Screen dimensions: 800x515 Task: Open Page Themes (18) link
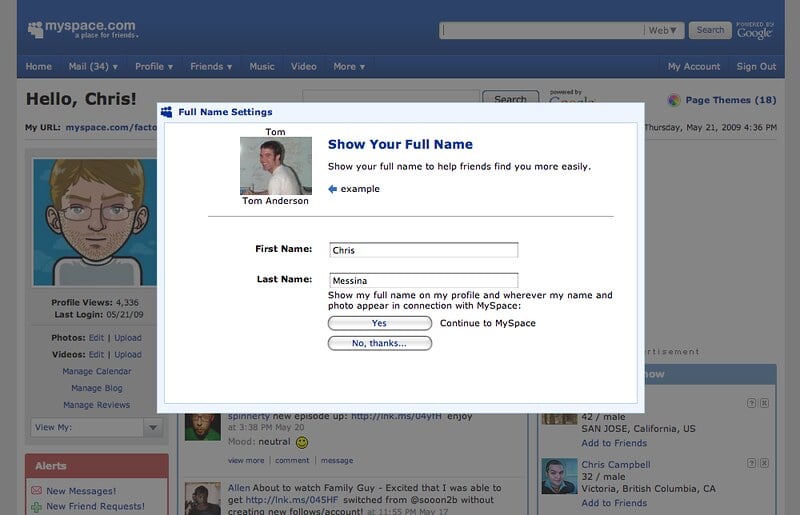(x=731, y=100)
